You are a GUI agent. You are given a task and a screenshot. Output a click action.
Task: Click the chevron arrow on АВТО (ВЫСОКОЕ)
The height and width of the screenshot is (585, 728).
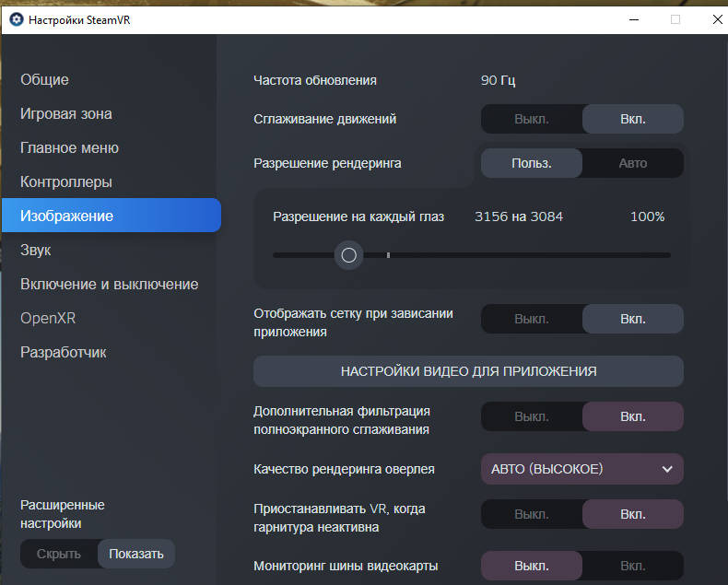pyautogui.click(x=667, y=469)
